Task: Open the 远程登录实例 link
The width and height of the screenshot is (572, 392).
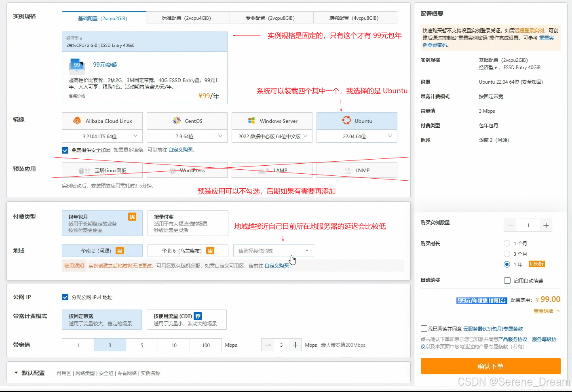Action: (x=530, y=30)
